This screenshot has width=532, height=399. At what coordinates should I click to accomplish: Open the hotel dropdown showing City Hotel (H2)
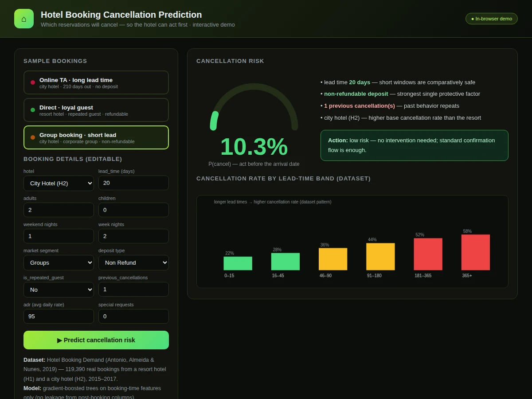tap(59, 183)
